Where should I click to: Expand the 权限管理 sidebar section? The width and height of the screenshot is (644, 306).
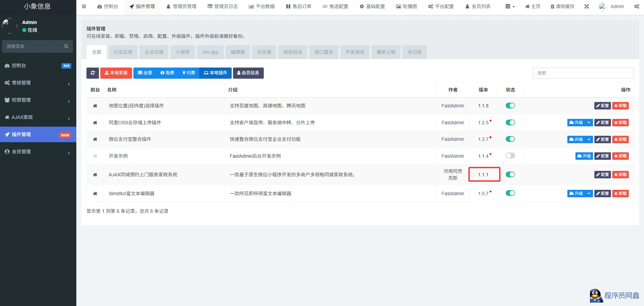coord(37,100)
